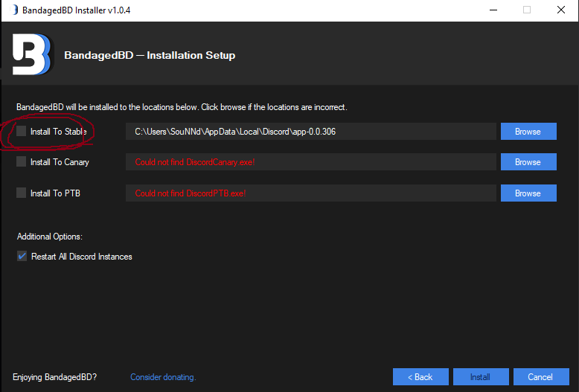Browse for the Discord Stable location
The image size is (579, 392).
[528, 131]
